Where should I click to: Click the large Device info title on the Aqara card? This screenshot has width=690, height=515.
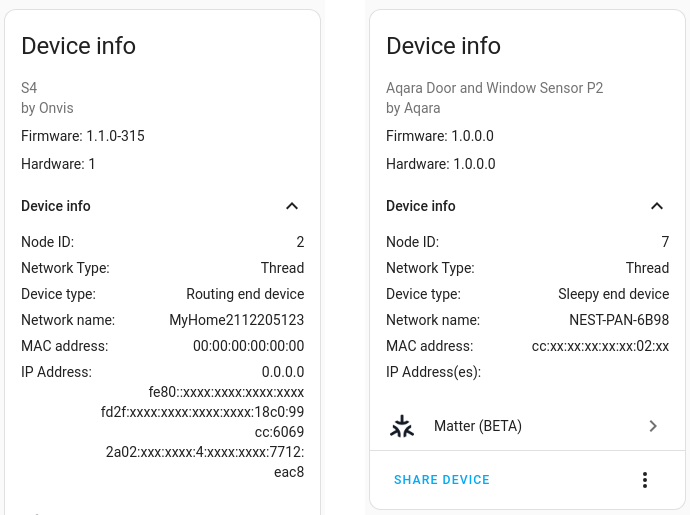coord(443,45)
